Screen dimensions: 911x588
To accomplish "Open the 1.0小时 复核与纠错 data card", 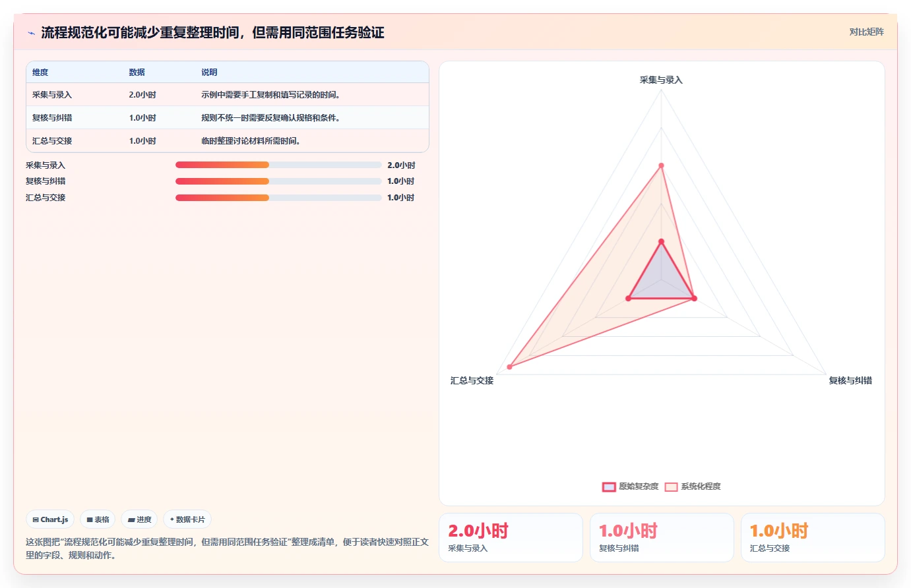I will point(662,537).
